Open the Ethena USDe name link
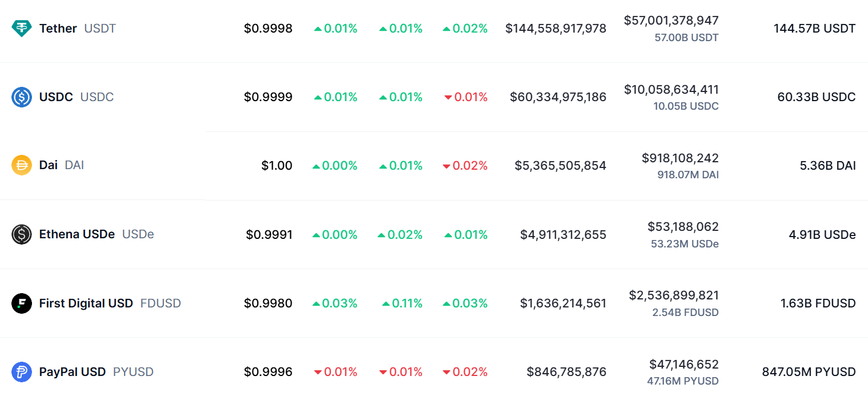Viewport: 868px width, 396px height. [96, 234]
